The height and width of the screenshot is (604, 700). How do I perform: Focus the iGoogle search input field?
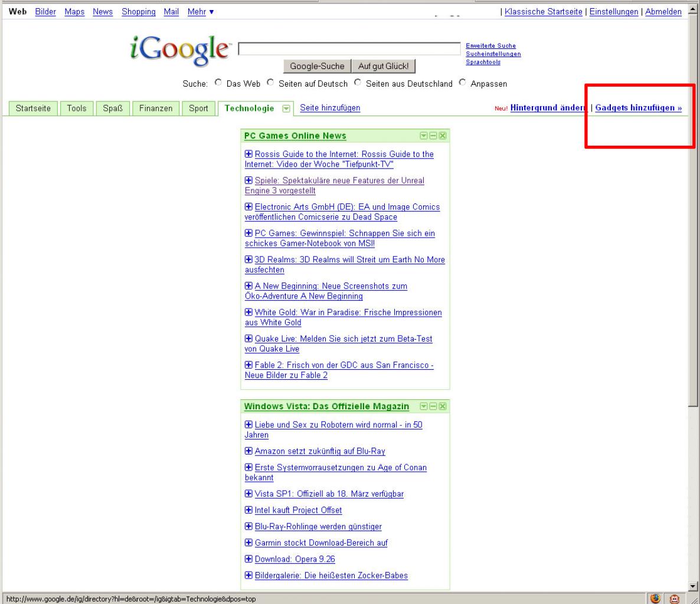[349, 48]
